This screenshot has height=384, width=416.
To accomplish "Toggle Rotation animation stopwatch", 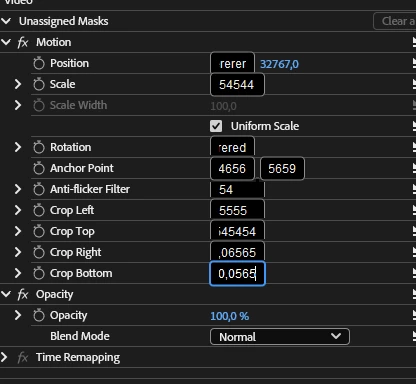I will (x=39, y=147).
